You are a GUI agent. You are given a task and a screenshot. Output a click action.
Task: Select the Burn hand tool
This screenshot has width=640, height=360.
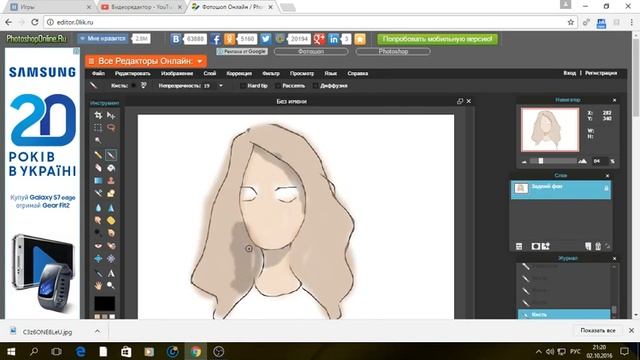click(x=111, y=233)
